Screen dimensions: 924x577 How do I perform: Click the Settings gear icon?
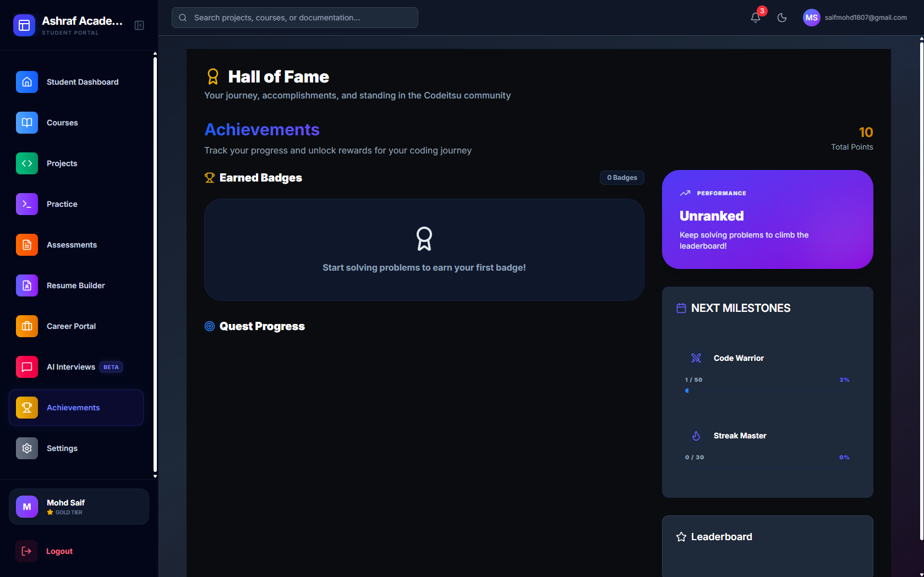click(x=27, y=448)
